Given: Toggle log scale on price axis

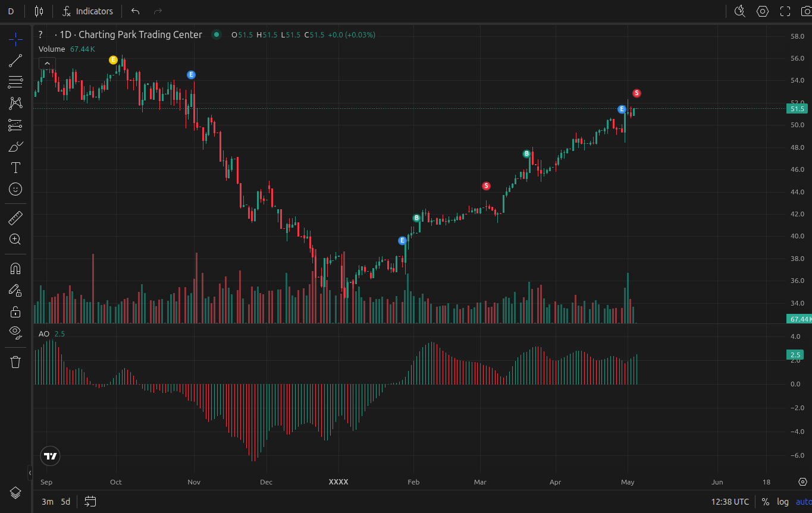Looking at the screenshot, I should 782,502.
